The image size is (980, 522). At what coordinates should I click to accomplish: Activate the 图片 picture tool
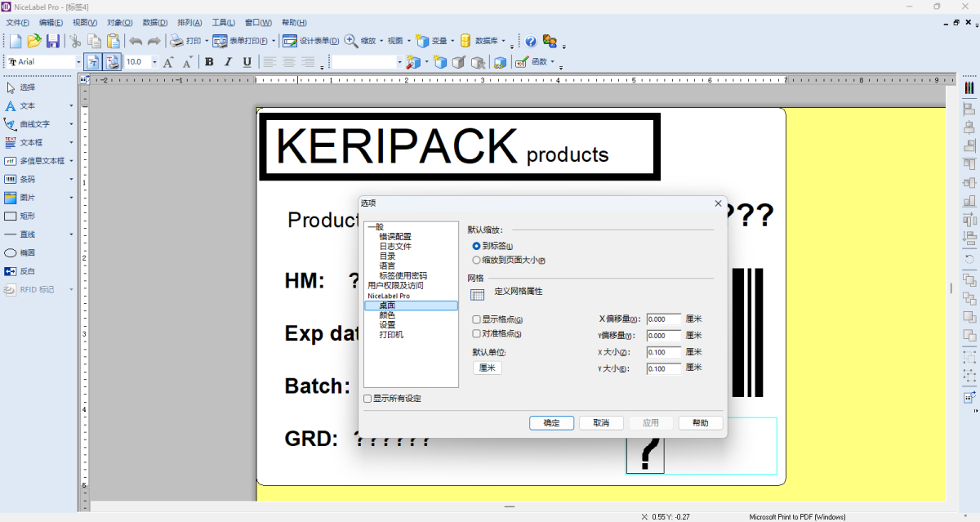pyautogui.click(x=18, y=196)
